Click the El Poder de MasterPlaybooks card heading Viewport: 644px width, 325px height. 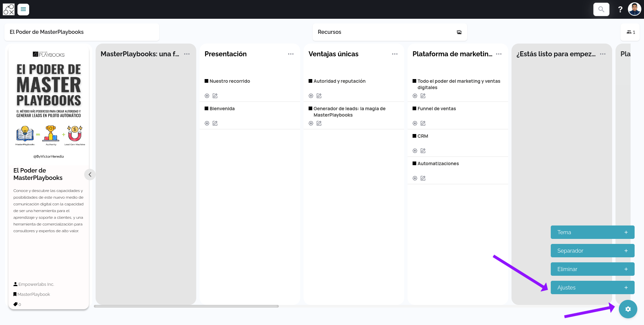[38, 174]
